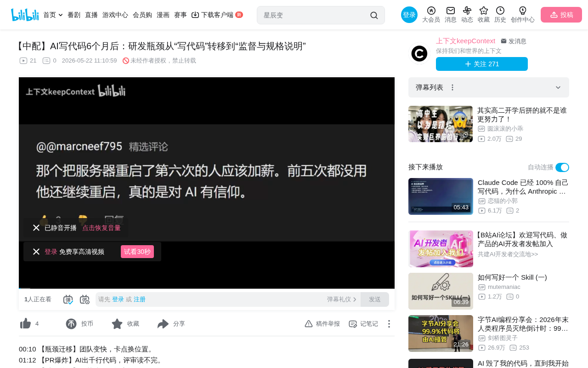This screenshot has width=588, height=368.
Task: Open danmaku settings icon next to toggle
Action: 85,299
